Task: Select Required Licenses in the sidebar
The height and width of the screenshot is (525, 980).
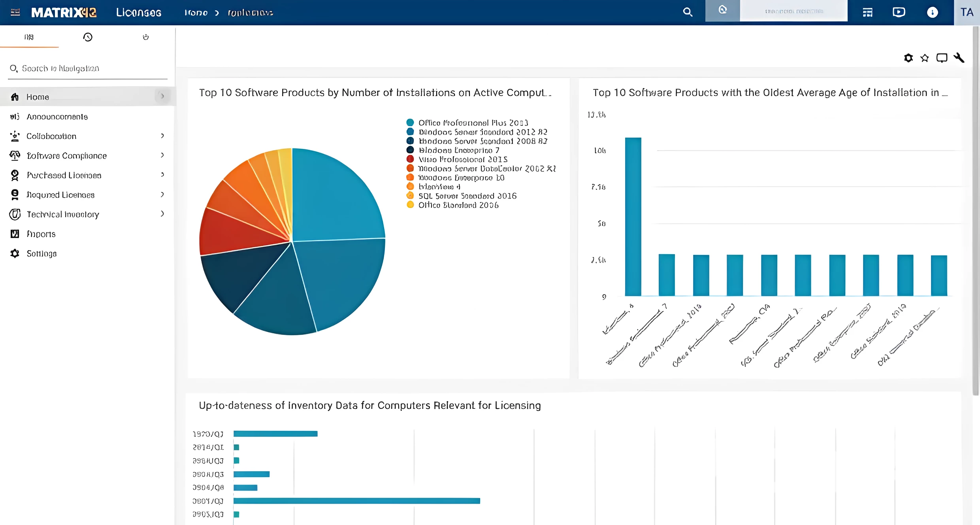Action: pos(60,195)
